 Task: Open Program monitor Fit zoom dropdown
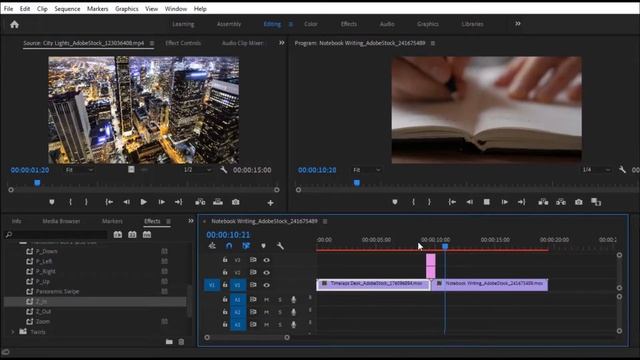[x=367, y=170]
